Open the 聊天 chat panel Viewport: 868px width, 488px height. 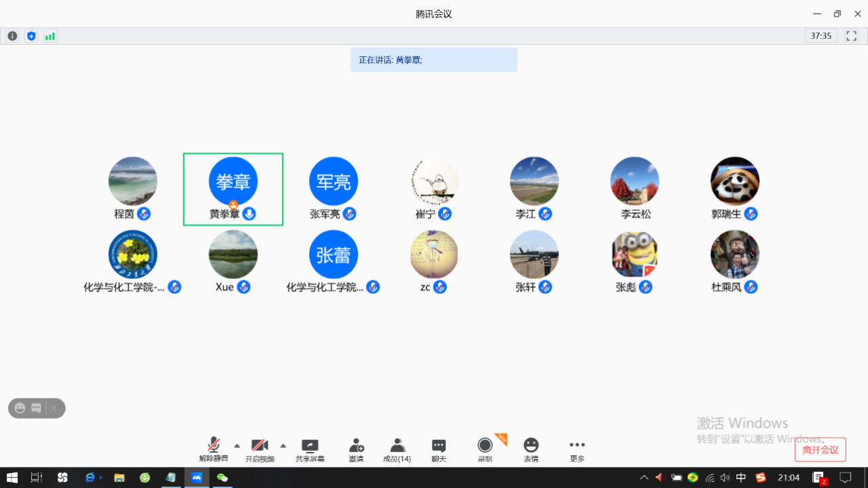pyautogui.click(x=439, y=449)
